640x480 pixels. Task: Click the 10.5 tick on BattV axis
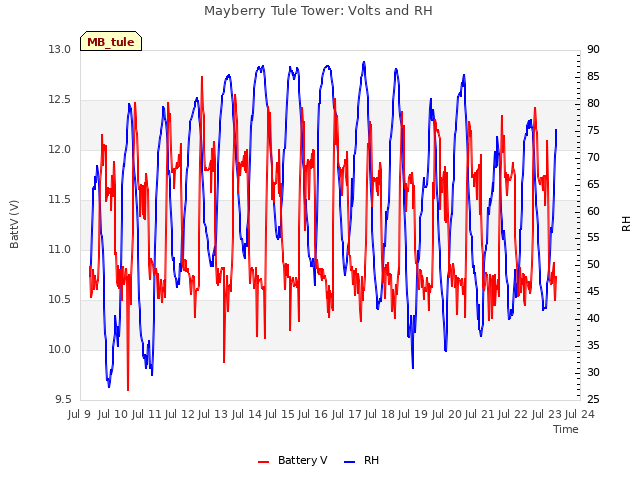click(x=60, y=300)
